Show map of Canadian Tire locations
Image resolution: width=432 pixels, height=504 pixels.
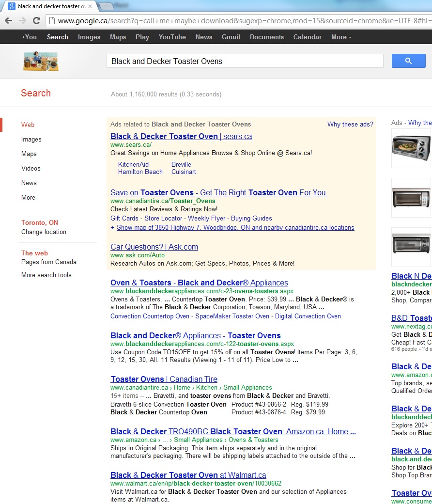click(235, 227)
